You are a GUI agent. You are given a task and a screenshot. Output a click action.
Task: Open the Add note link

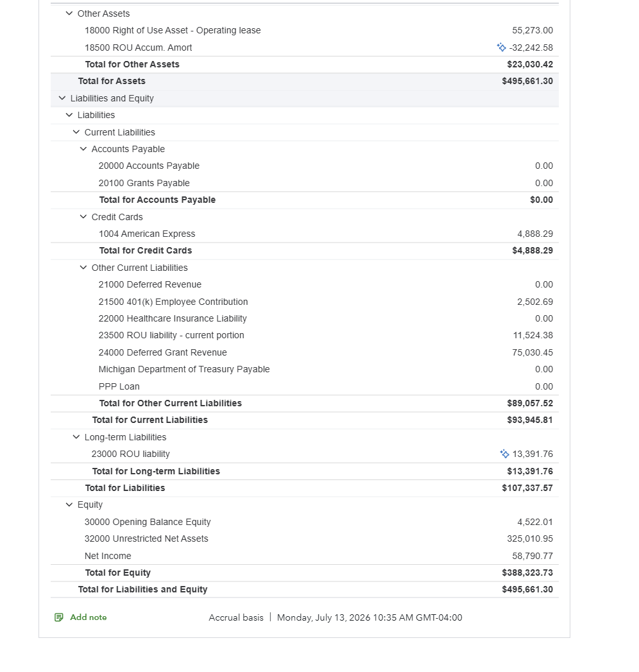tap(89, 617)
